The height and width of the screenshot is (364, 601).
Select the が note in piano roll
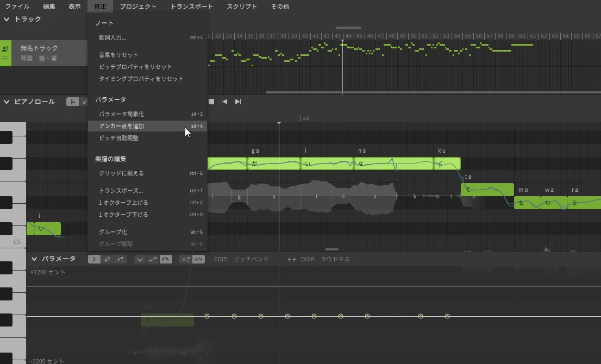274,164
